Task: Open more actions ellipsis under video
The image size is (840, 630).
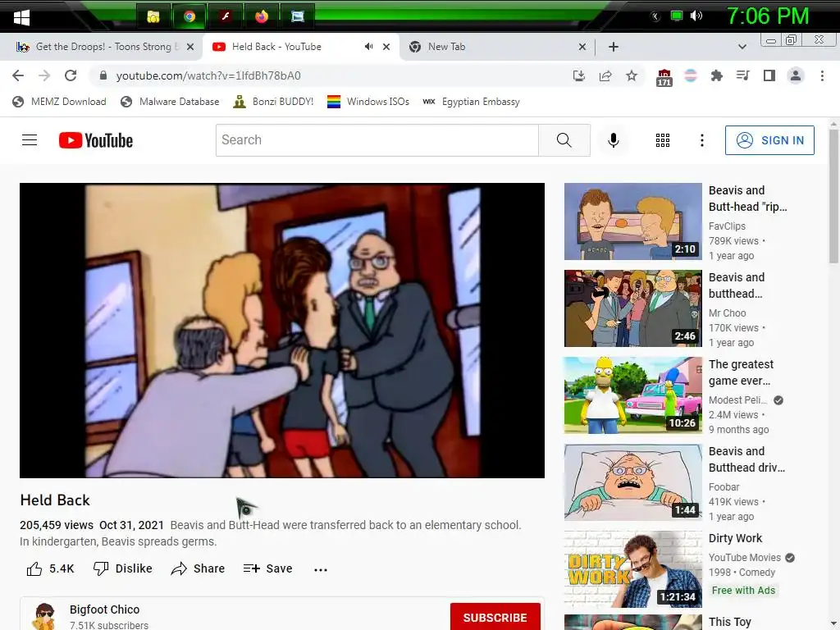Action: (321, 569)
